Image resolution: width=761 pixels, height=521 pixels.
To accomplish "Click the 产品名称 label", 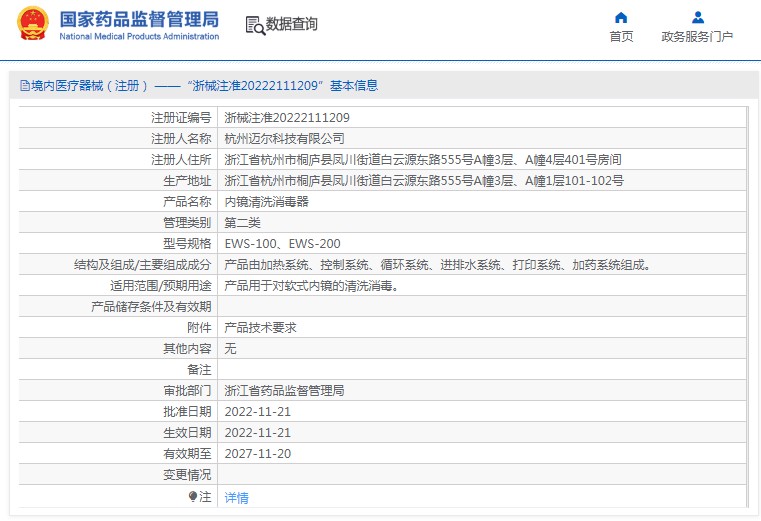I will point(187,202).
